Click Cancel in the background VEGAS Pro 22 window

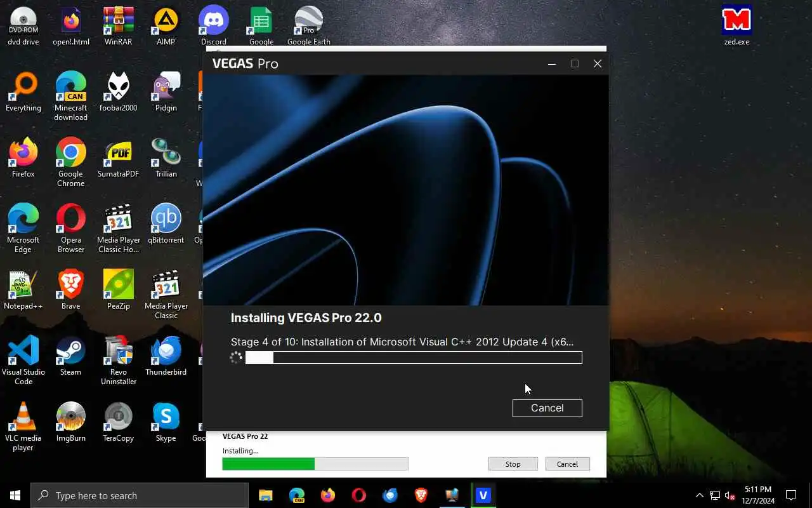tap(567, 464)
